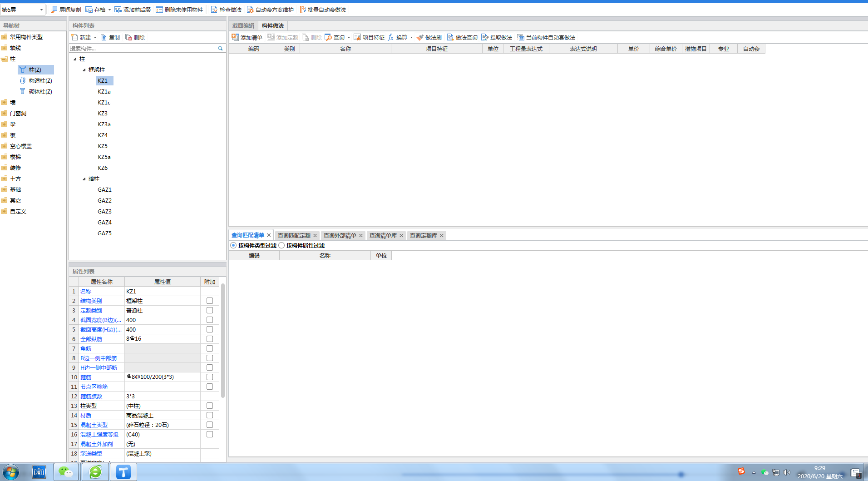
Task: Switch to the 查询外部清单 tab
Action: click(x=340, y=235)
